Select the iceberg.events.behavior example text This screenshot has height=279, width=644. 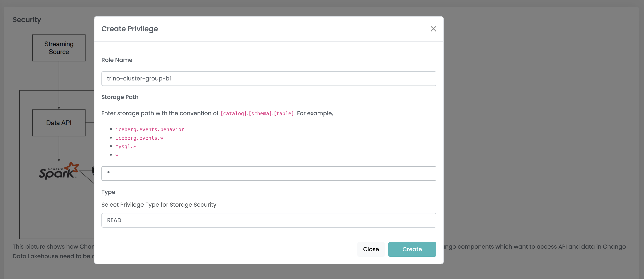pyautogui.click(x=150, y=129)
